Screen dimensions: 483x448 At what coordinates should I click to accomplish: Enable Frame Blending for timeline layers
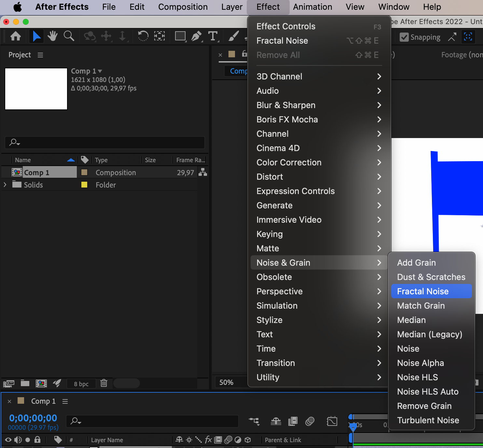click(x=293, y=421)
